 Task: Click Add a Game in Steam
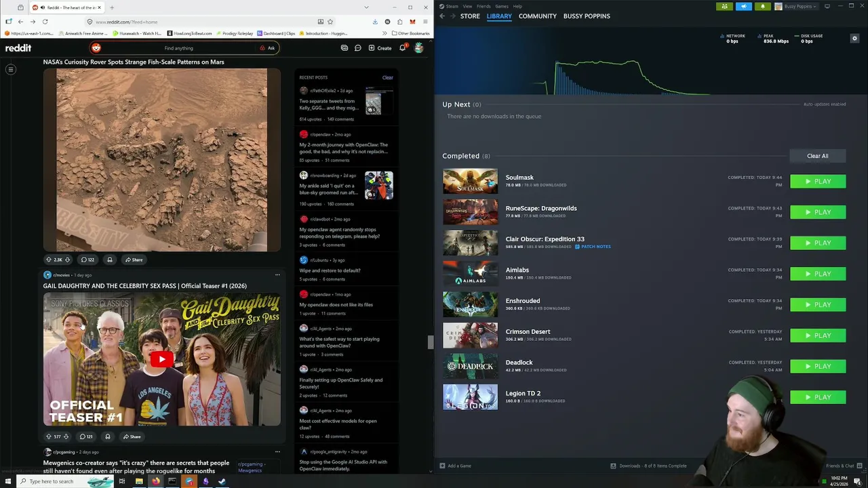[455, 466]
